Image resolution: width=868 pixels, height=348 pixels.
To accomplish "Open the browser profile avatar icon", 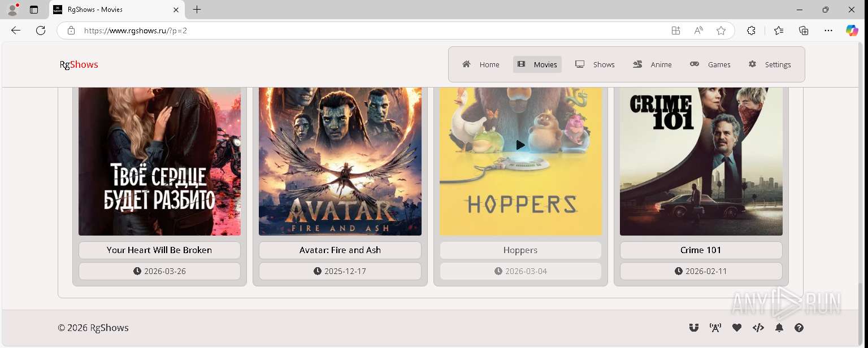I will click(12, 10).
